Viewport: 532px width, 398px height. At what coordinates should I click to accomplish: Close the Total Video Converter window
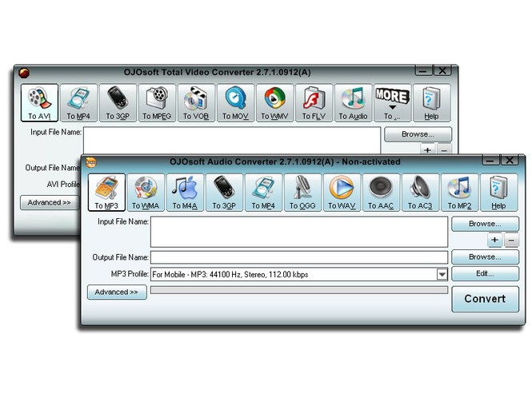click(442, 71)
